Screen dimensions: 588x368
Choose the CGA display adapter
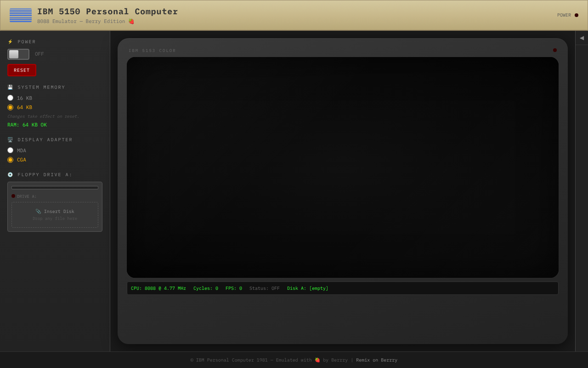[11, 160]
